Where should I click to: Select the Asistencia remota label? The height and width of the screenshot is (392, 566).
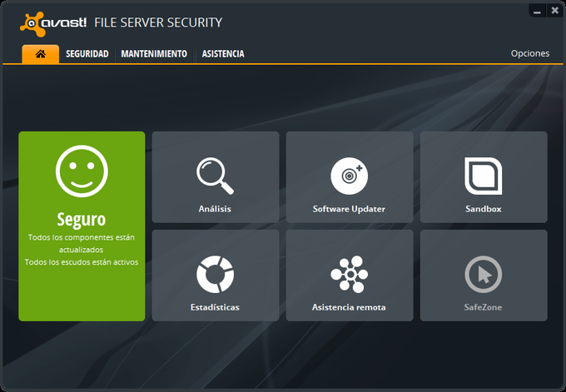349,307
